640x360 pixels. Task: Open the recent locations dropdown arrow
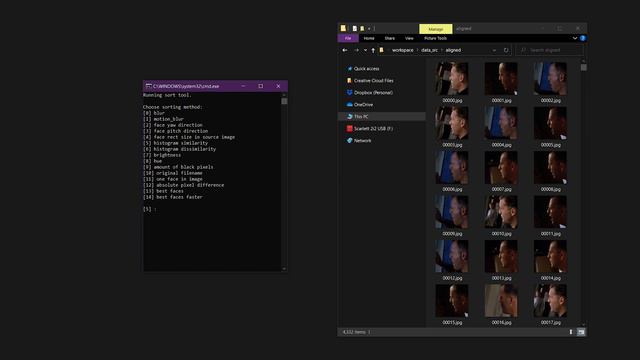coord(365,50)
